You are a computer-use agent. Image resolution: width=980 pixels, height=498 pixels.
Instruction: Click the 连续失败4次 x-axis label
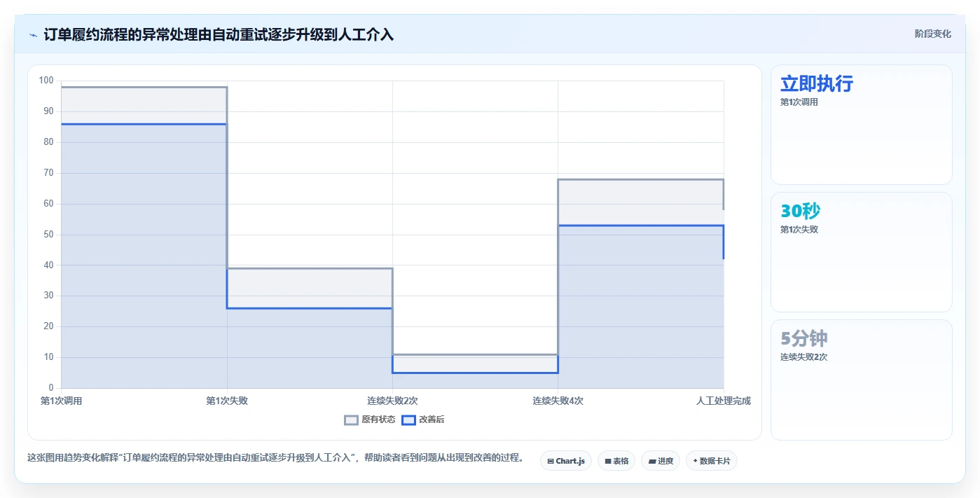click(x=558, y=401)
